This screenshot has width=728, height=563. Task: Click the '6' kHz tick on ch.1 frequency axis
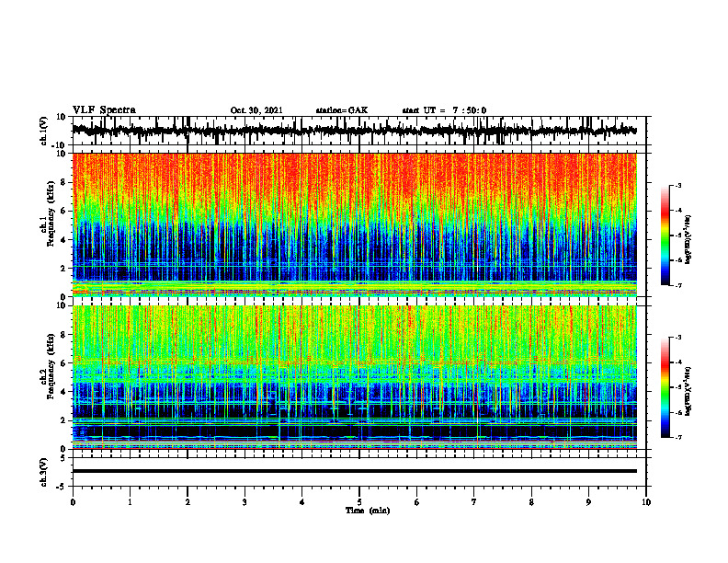64,211
